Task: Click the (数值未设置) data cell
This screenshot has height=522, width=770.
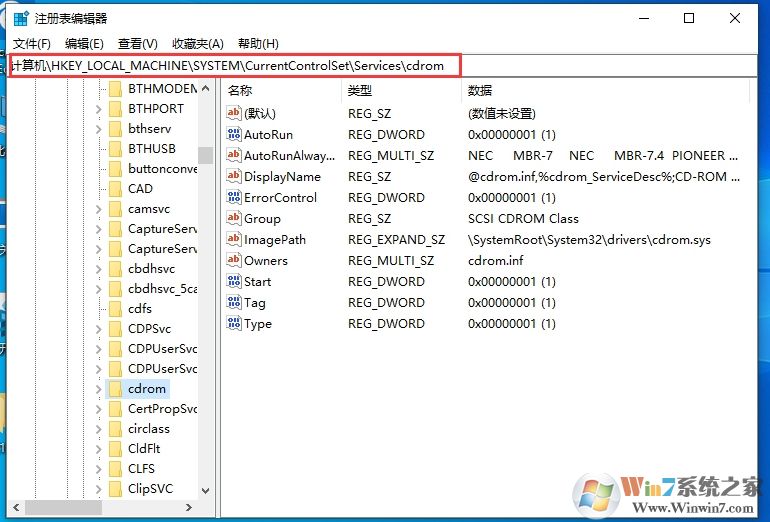Action: pos(502,113)
